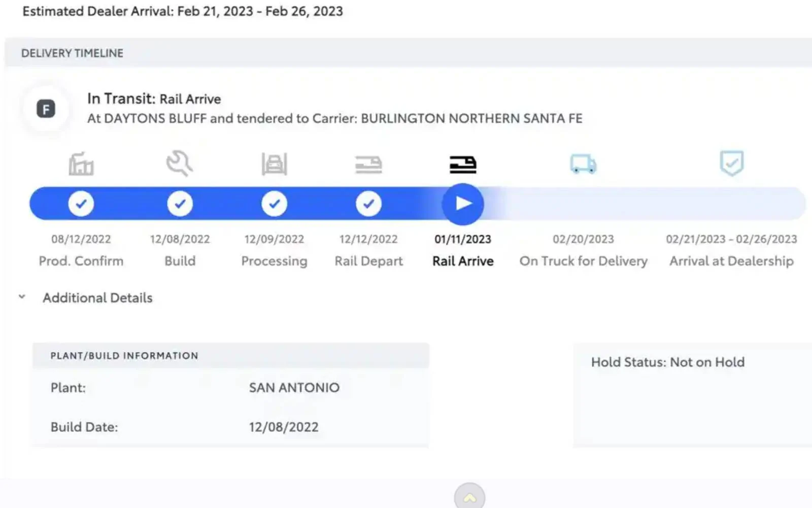Select the Plant/Build Information panel header
Viewport: 812px width, 508px height.
(124, 356)
